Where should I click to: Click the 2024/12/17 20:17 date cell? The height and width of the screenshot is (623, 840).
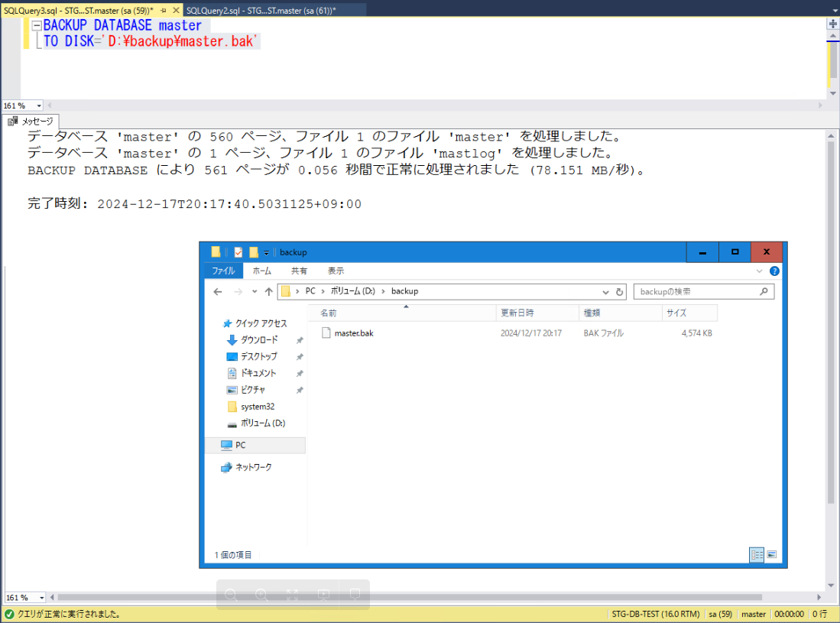[x=531, y=333]
